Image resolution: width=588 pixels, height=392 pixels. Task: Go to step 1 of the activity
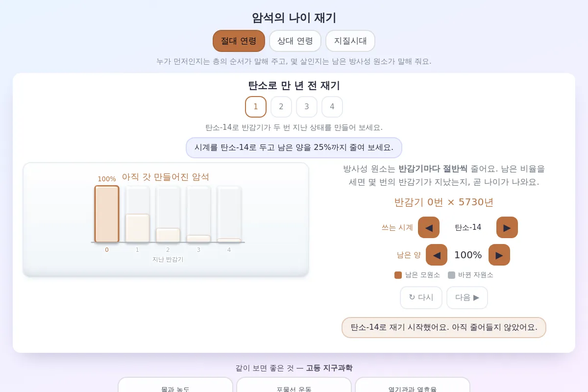tap(256, 107)
